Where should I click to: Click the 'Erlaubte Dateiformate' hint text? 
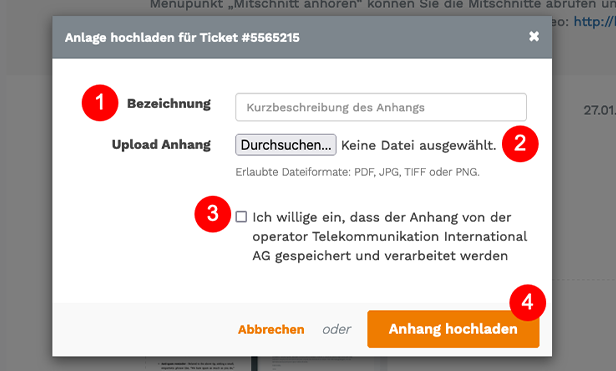point(357,172)
